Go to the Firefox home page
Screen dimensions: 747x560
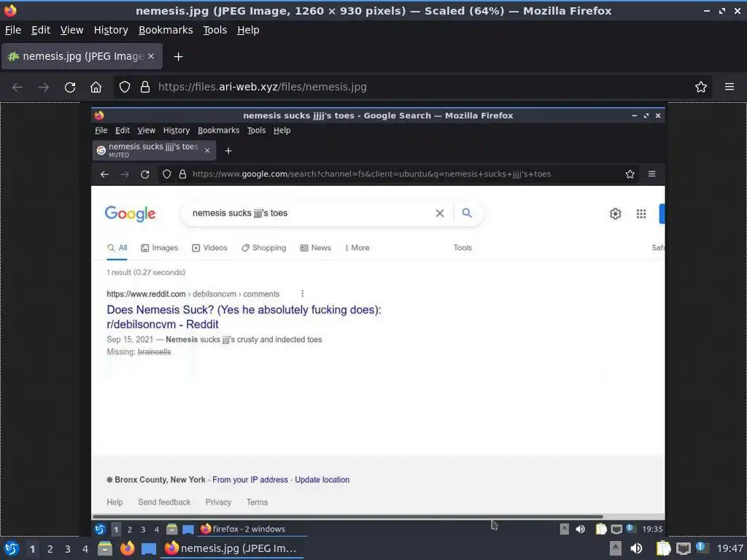(x=96, y=87)
